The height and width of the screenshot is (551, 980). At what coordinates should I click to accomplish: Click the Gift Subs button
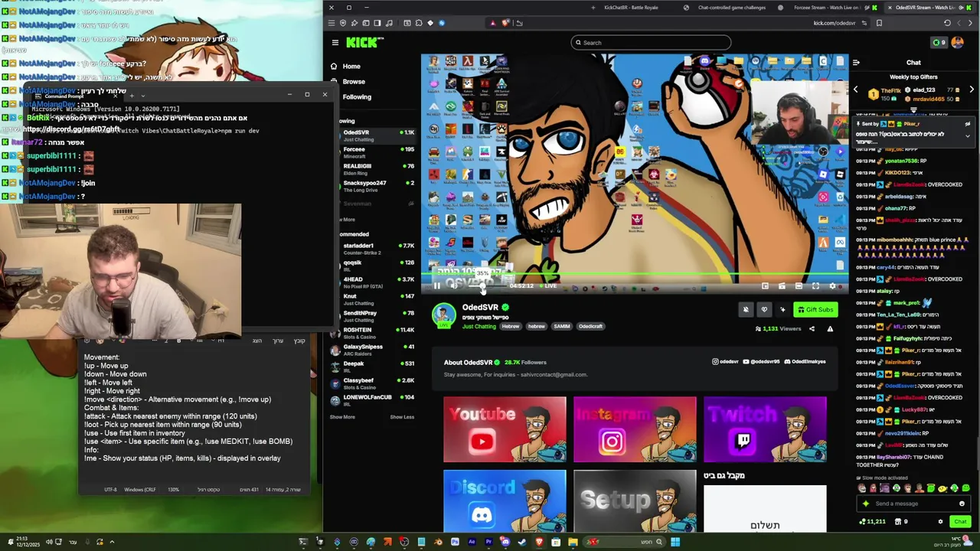pyautogui.click(x=815, y=309)
